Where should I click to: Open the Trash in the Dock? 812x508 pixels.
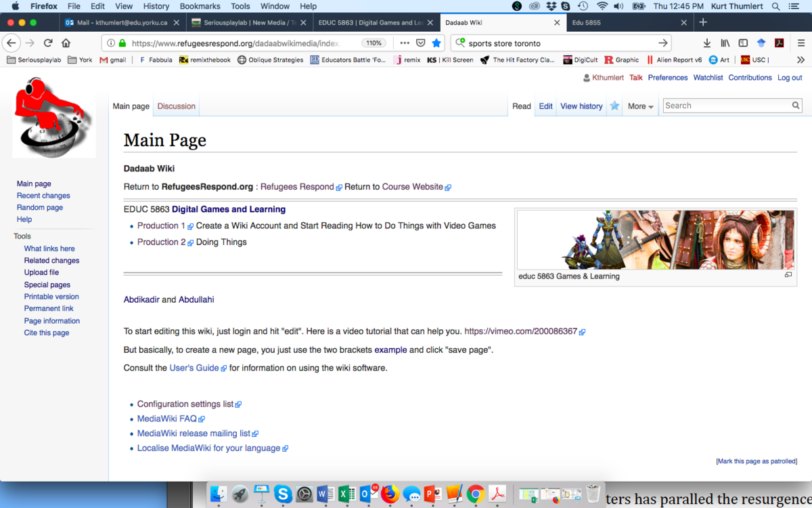point(593,494)
